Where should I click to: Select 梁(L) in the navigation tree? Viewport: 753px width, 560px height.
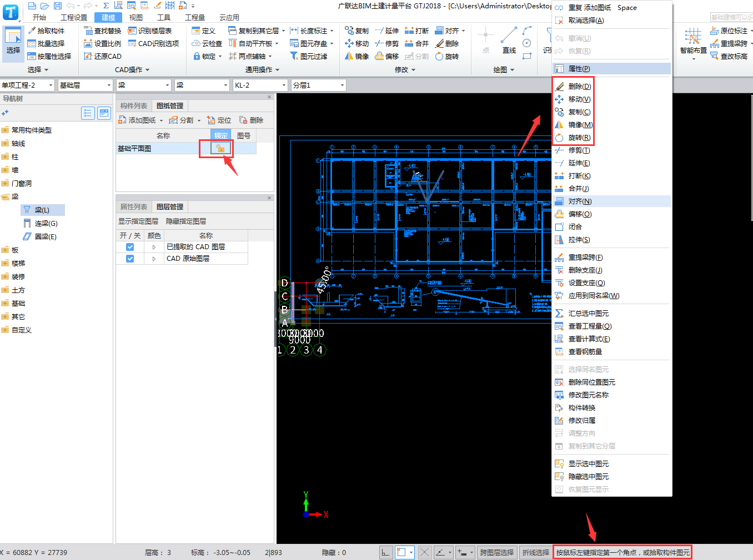42,210
